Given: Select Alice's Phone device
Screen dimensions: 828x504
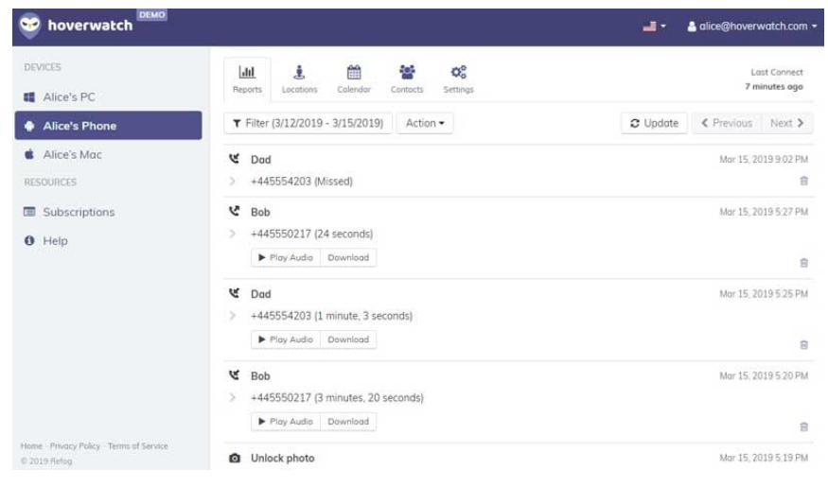Looking at the screenshot, I should point(108,126).
